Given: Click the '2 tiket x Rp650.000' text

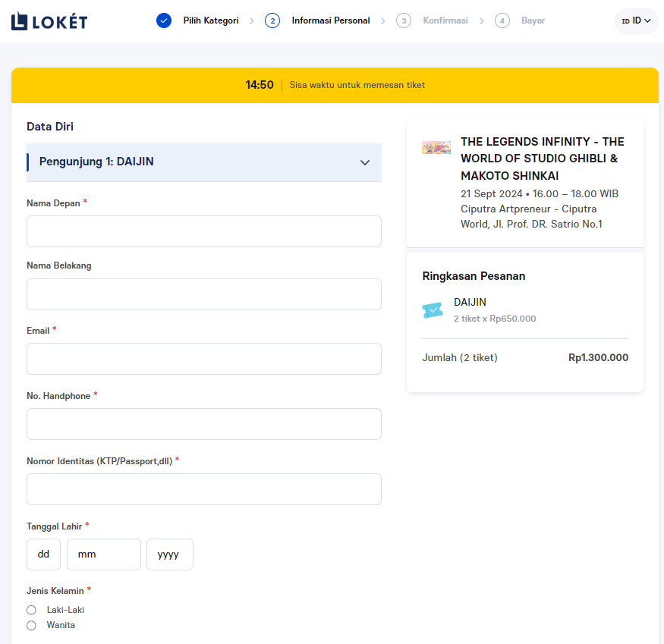Looking at the screenshot, I should click(495, 319).
